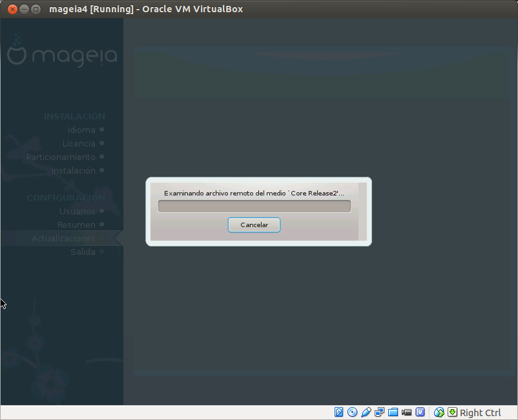
Task: Click the mouse integration status icon
Action: [439, 412]
